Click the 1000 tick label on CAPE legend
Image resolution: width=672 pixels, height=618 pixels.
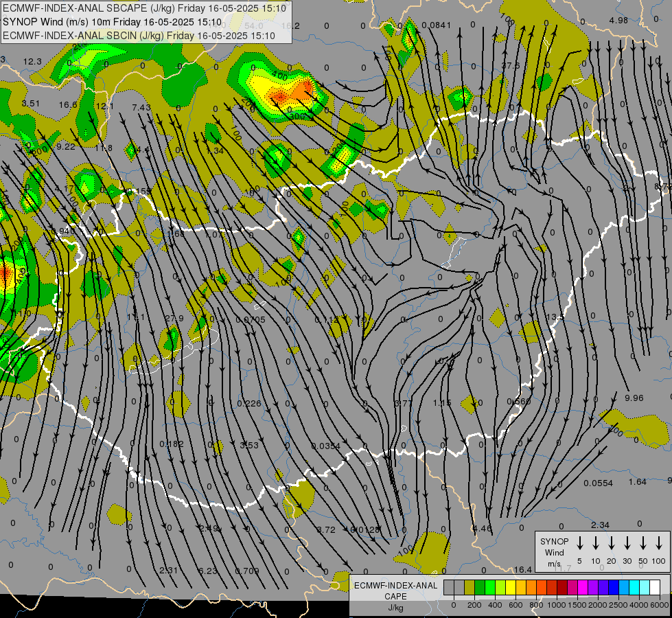point(556,605)
